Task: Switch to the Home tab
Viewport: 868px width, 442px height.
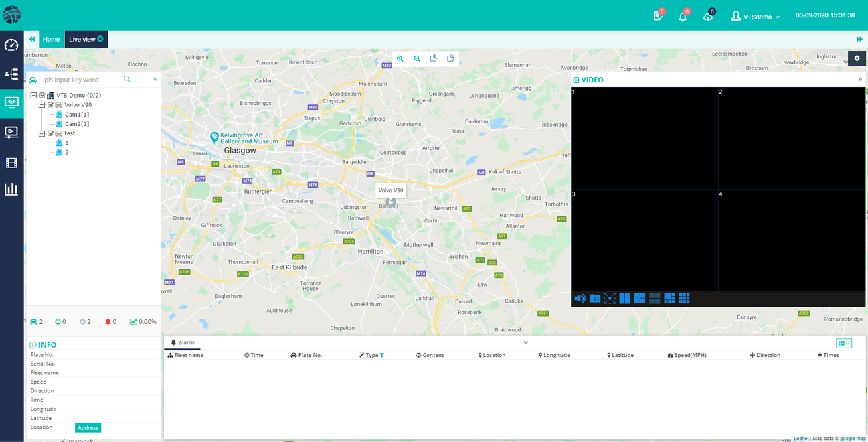Action: pyautogui.click(x=51, y=39)
